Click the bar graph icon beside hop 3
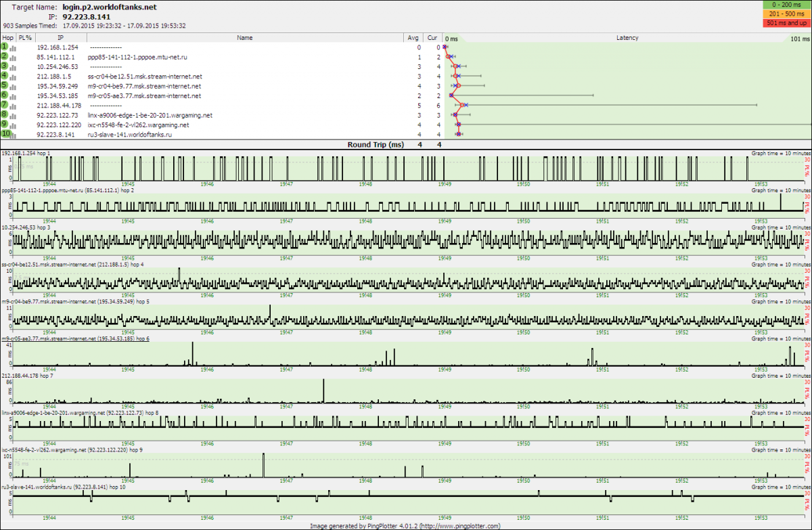Image resolution: width=812 pixels, height=530 pixels. pos(13,67)
